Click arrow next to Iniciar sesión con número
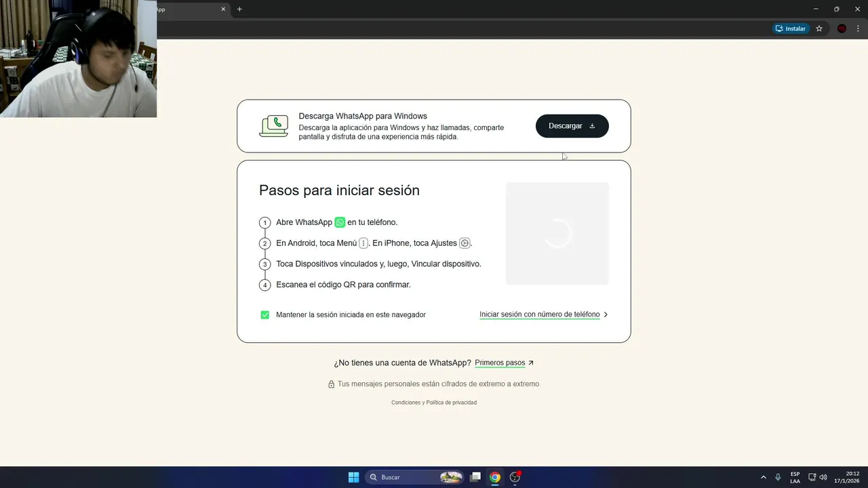Viewport: 868px width, 488px height. tap(606, 314)
